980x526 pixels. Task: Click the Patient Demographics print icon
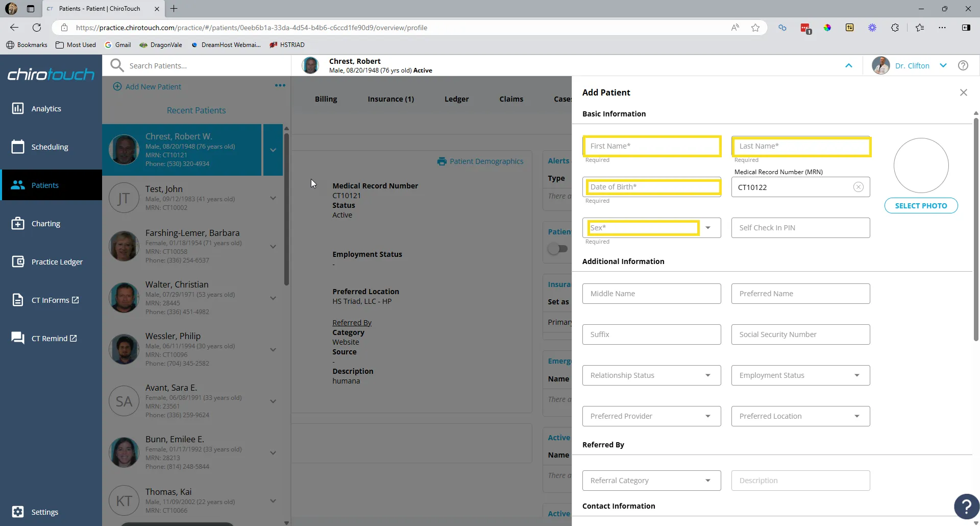[x=442, y=161]
